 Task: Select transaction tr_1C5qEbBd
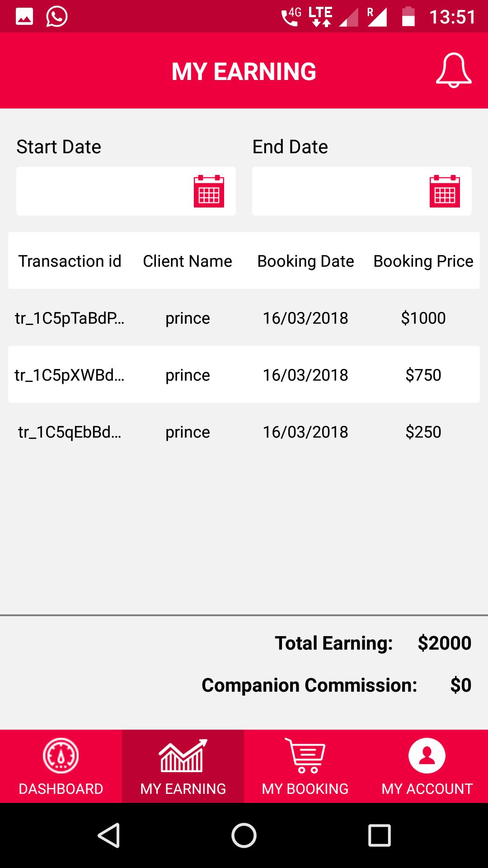(x=70, y=432)
